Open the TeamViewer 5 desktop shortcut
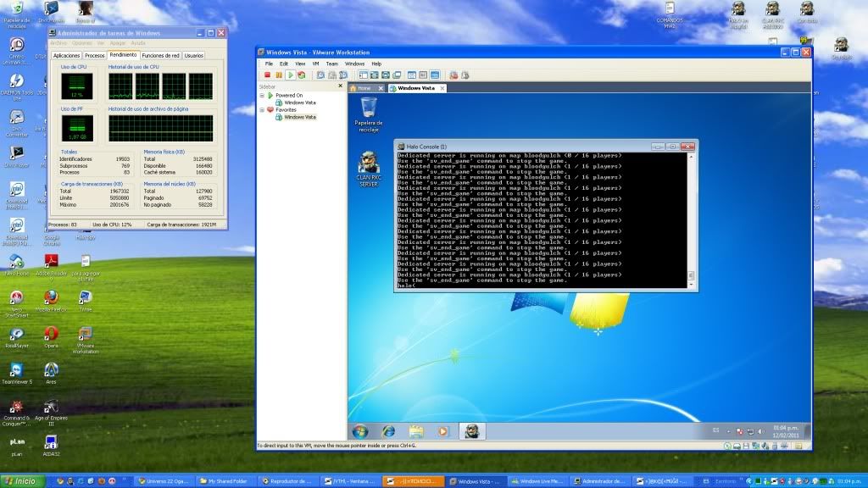Image resolution: width=868 pixels, height=488 pixels. pos(17,374)
